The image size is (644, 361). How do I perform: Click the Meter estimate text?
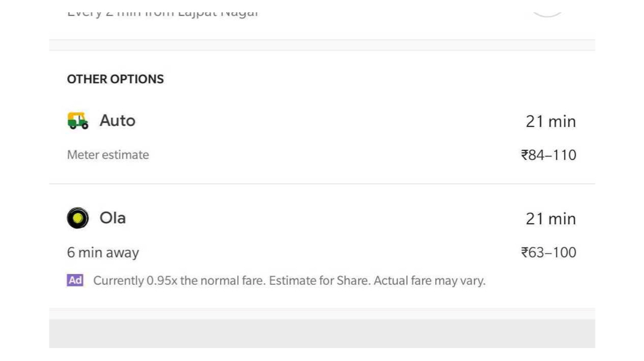(x=108, y=155)
